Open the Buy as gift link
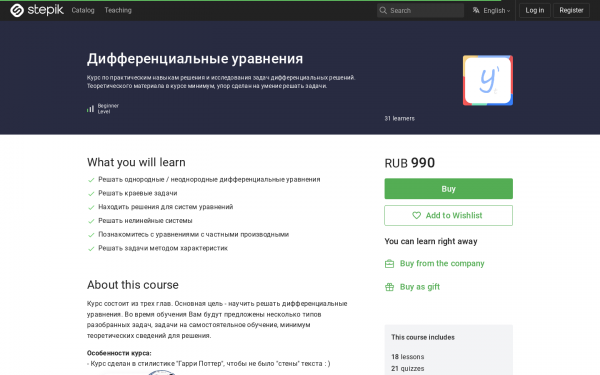The height and width of the screenshot is (375, 600). coord(420,287)
